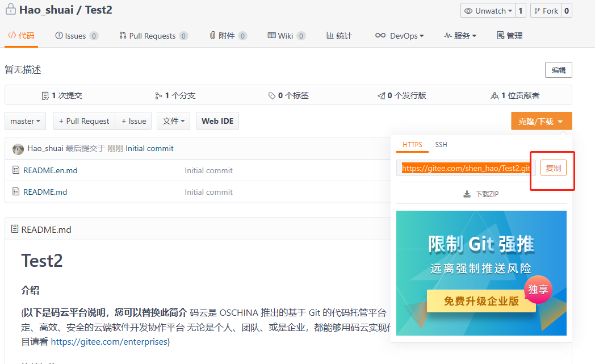Click the watcher count 1
The height and width of the screenshot is (364, 595).
521,11
